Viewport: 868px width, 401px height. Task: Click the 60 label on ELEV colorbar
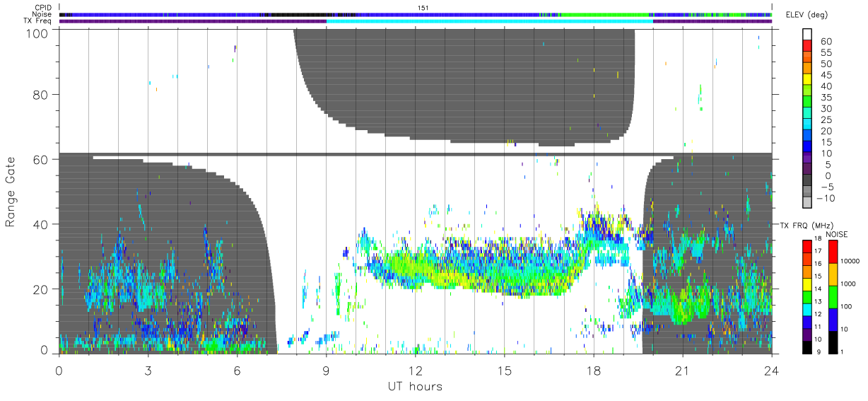[825, 41]
